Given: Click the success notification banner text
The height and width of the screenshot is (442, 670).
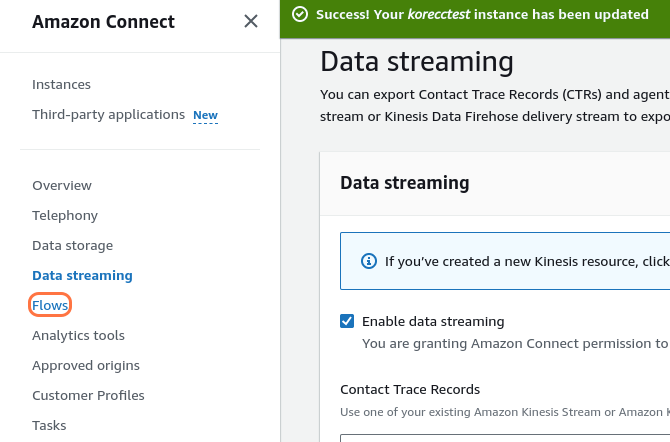Looking at the screenshot, I should coord(482,15).
